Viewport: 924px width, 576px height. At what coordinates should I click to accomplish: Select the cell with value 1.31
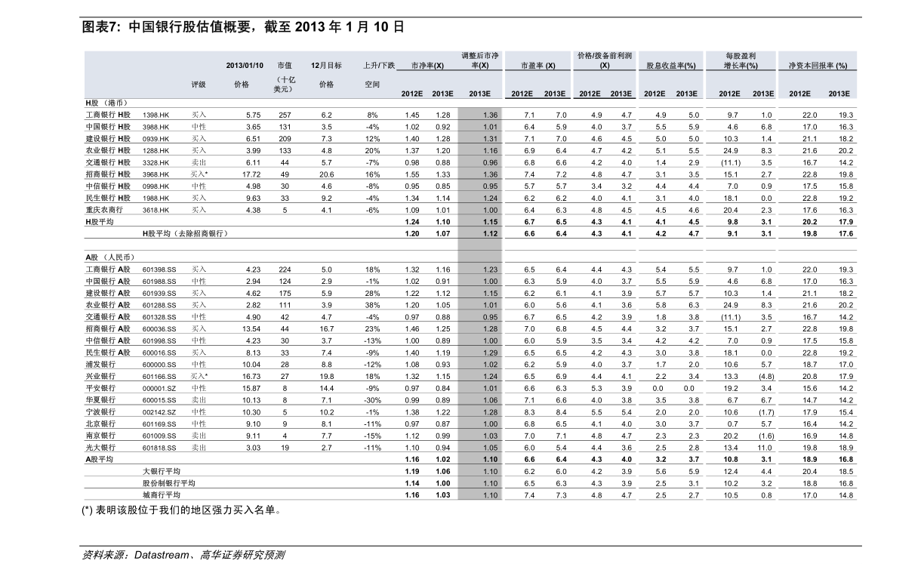[x=480, y=139]
